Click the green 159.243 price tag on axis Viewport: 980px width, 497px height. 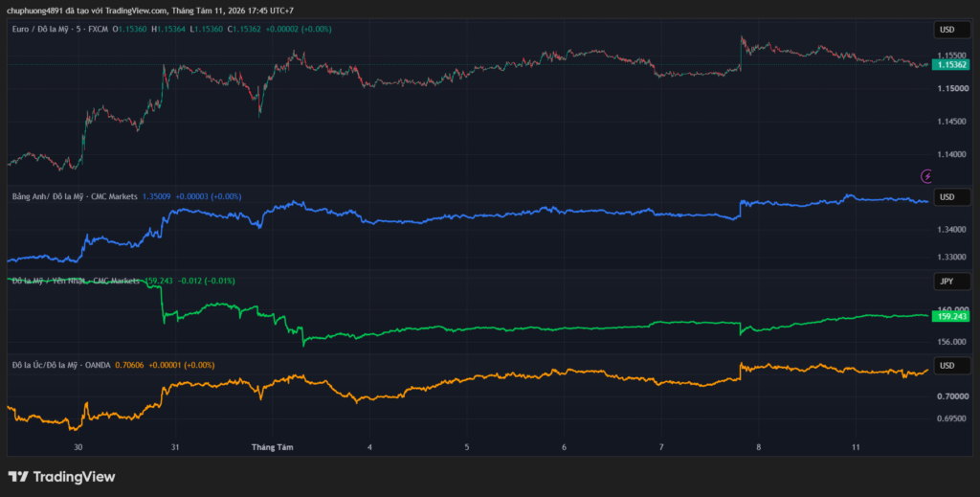point(951,316)
